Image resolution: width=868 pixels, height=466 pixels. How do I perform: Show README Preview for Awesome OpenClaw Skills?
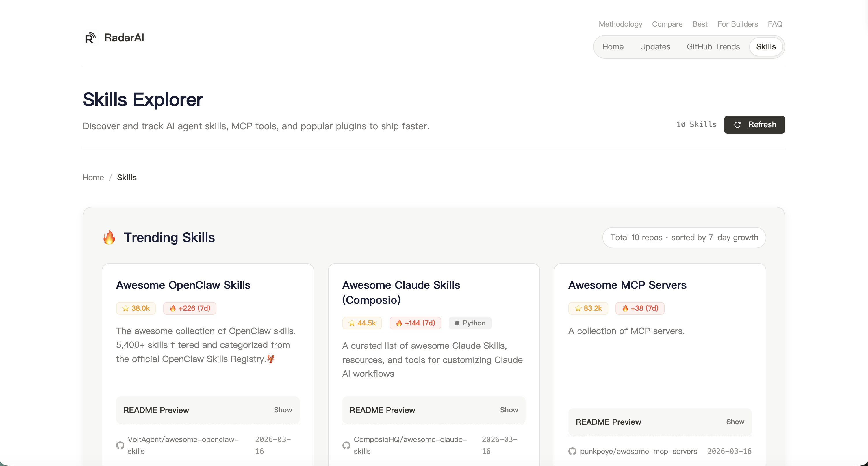coord(282,410)
